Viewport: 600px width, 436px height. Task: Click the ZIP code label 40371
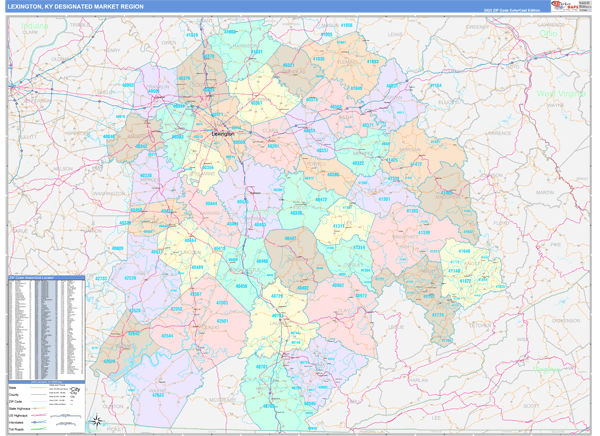tap(368, 125)
